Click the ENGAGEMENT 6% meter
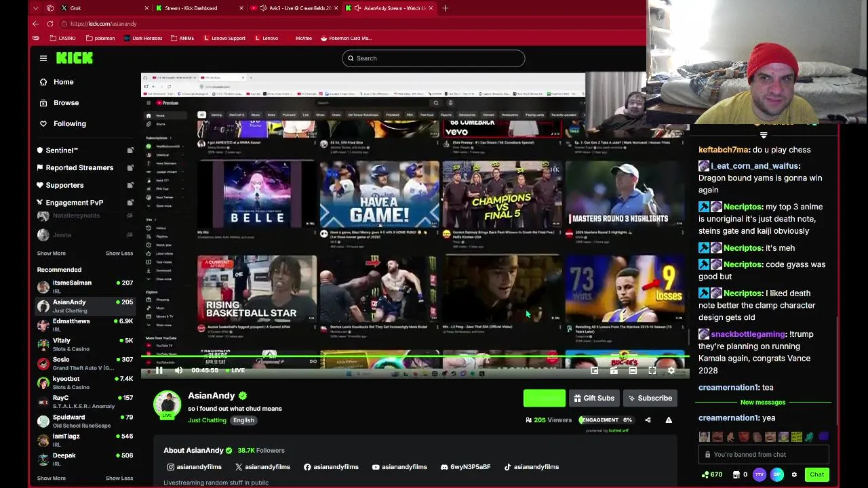 pos(606,420)
